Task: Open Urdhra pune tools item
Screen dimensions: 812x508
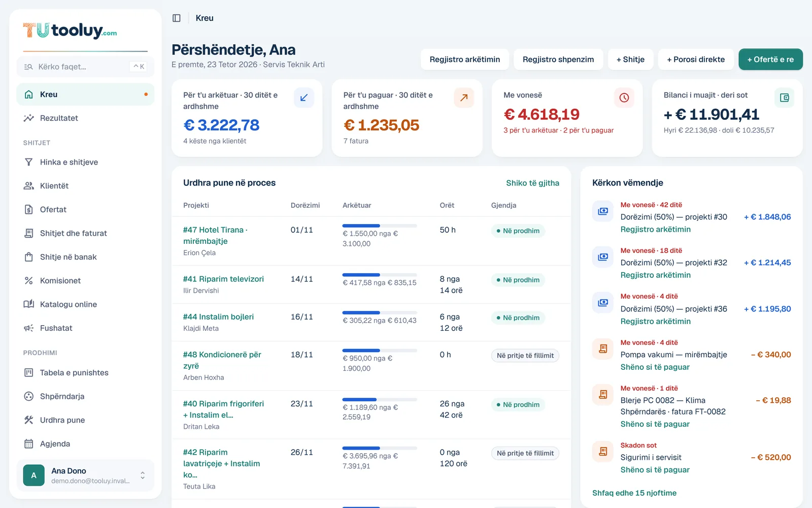Action: pyautogui.click(x=85, y=420)
